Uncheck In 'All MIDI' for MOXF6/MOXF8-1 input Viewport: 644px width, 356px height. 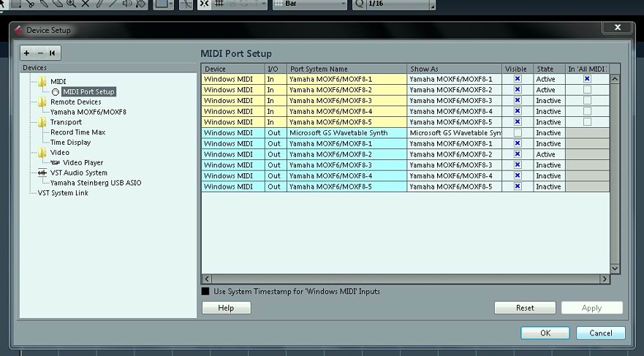point(587,79)
